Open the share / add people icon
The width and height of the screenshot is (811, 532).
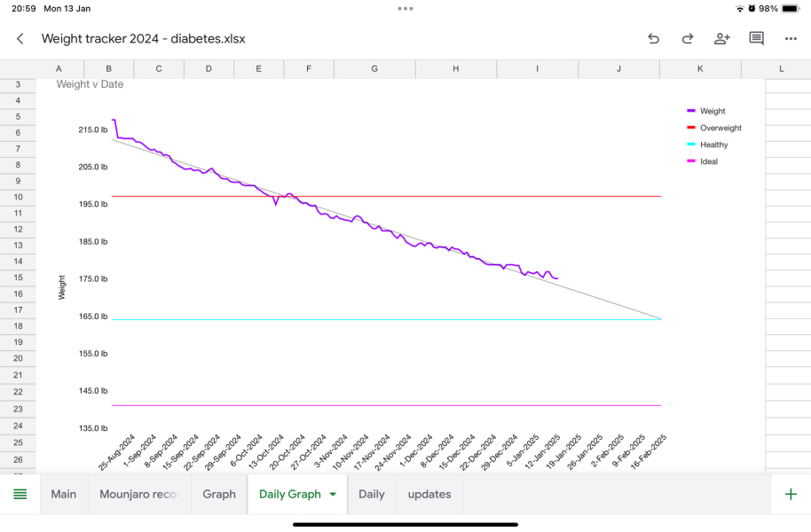coord(721,39)
